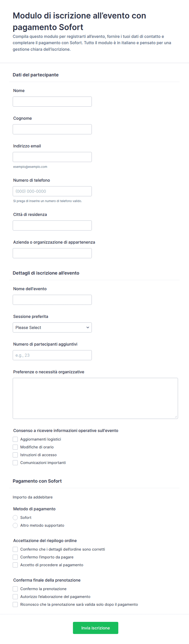Click the Preferenze o necessità organizzative textarea
189x644 pixels.
[x=95, y=398]
